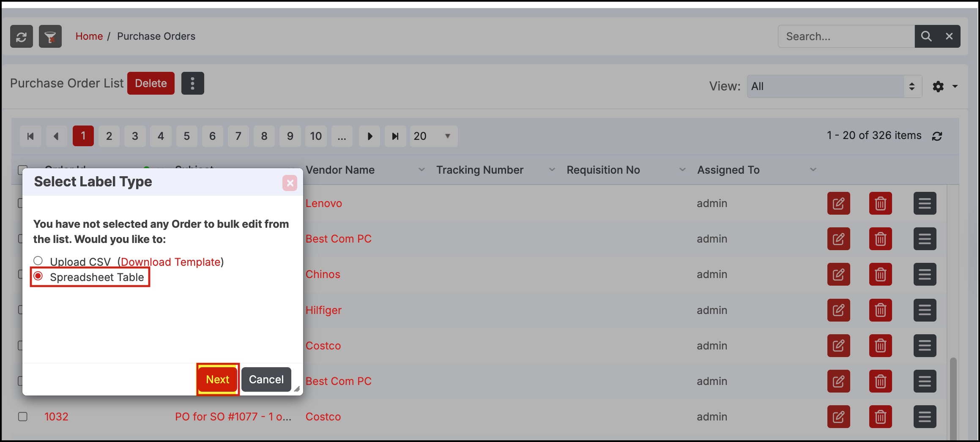
Task: Go to page 2
Action: pyautogui.click(x=109, y=136)
